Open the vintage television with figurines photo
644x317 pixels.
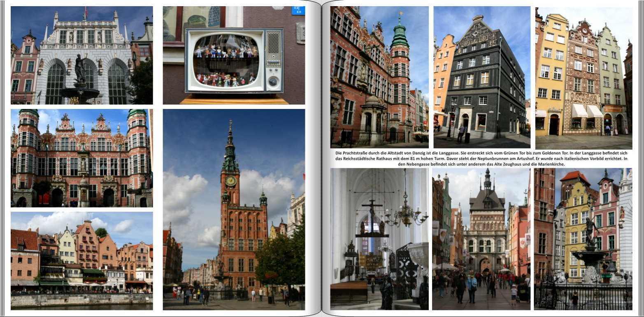[234, 60]
